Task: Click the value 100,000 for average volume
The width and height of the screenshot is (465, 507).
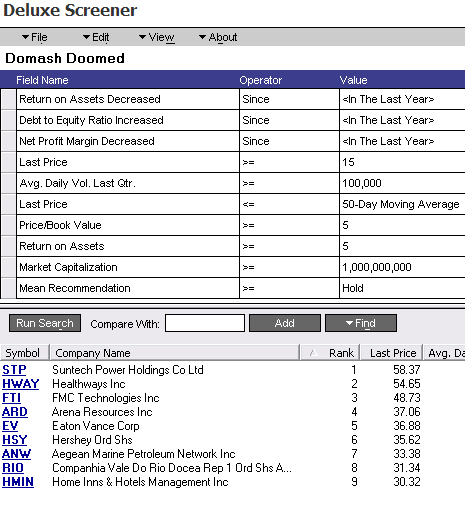Action: (402, 183)
